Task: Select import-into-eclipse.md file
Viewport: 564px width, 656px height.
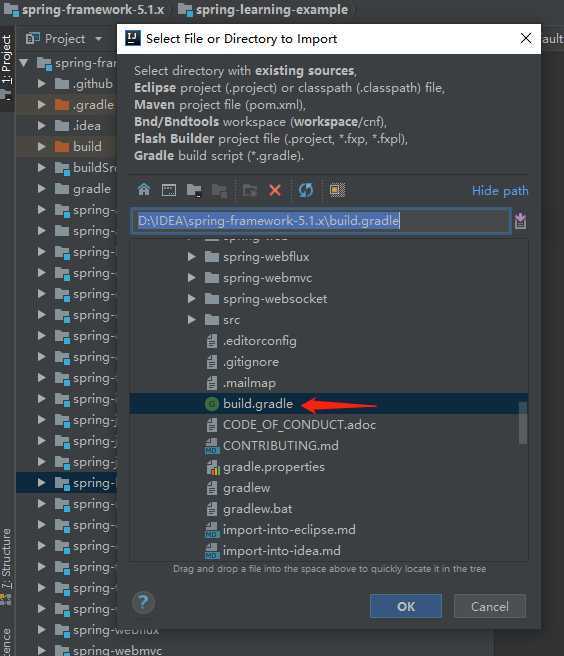Action: (289, 530)
